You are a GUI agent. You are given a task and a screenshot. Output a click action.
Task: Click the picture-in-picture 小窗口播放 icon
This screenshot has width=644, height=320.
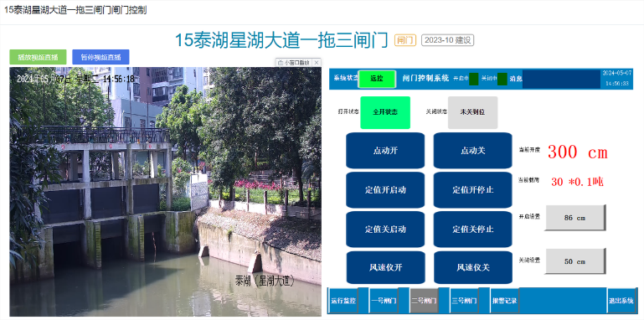pos(281,63)
